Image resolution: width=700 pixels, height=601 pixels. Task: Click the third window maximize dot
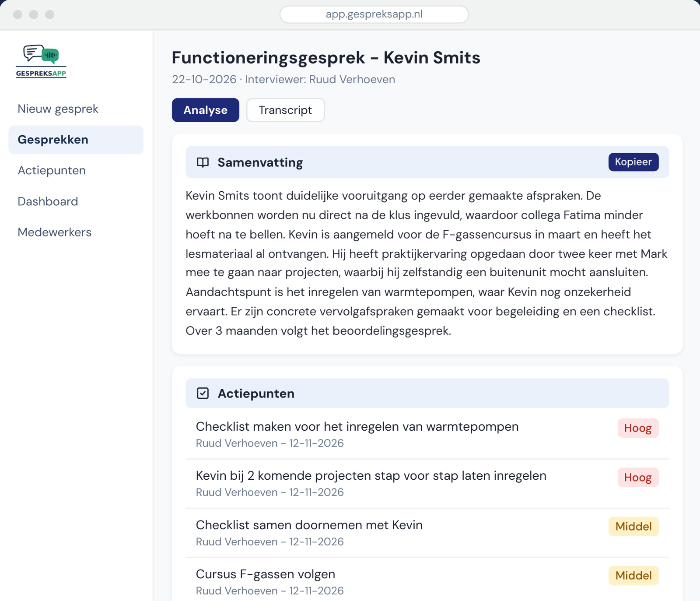(50, 14)
